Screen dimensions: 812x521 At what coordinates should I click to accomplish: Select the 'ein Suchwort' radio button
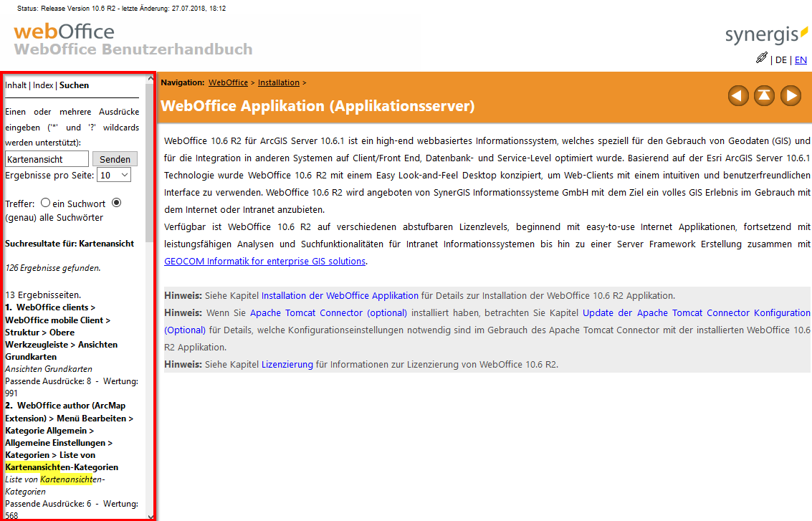[x=45, y=204]
